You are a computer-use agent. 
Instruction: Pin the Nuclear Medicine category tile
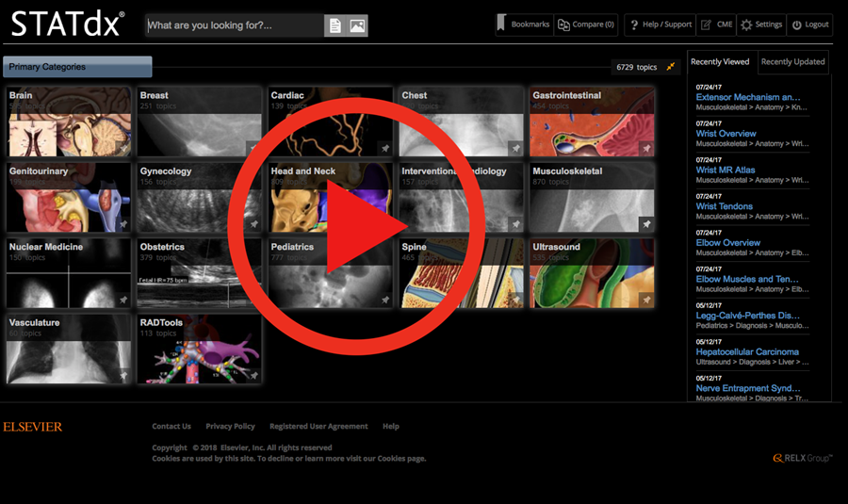click(x=123, y=300)
